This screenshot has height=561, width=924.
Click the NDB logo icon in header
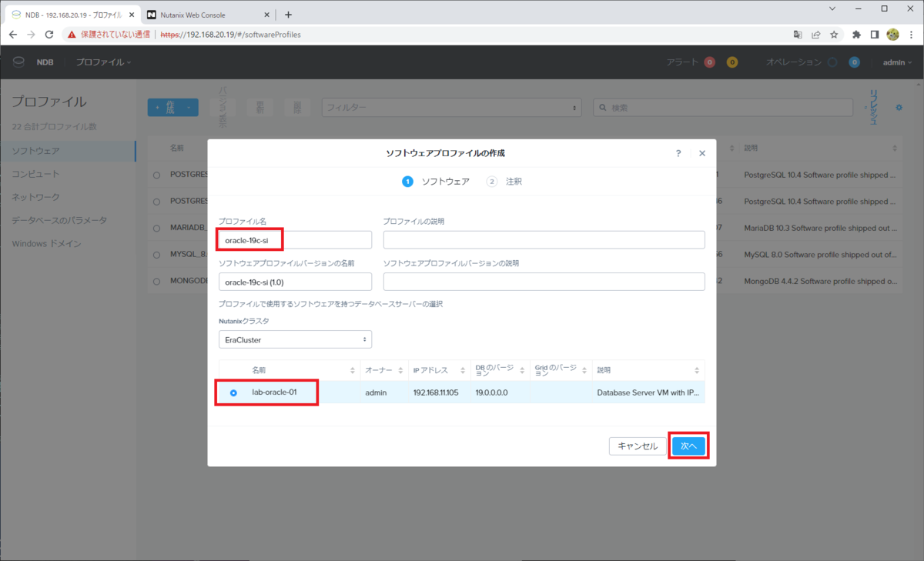(x=19, y=62)
